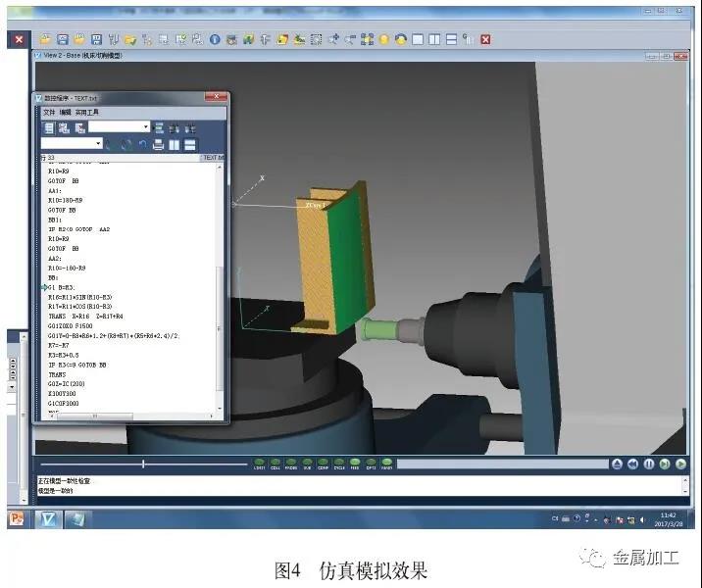Select the two side-by-side views layout icon
702x588 pixels.
point(434,39)
